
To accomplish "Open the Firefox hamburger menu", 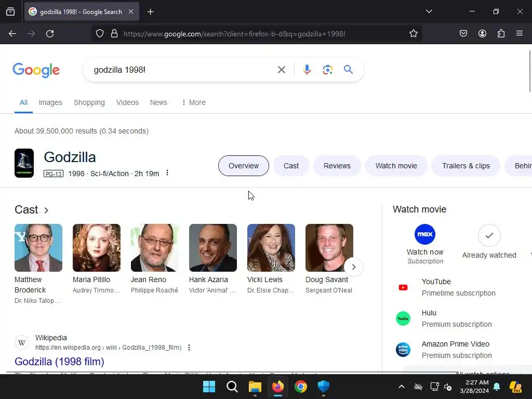I will [520, 34].
